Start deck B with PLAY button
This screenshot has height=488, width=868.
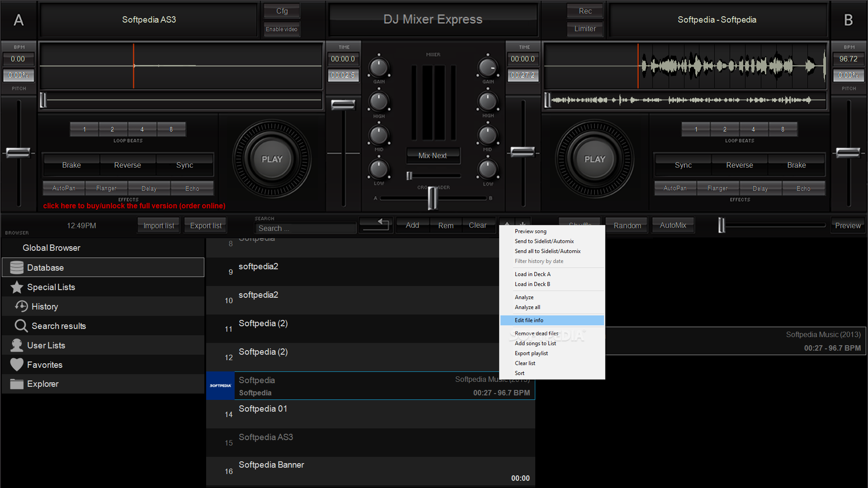[x=594, y=159]
